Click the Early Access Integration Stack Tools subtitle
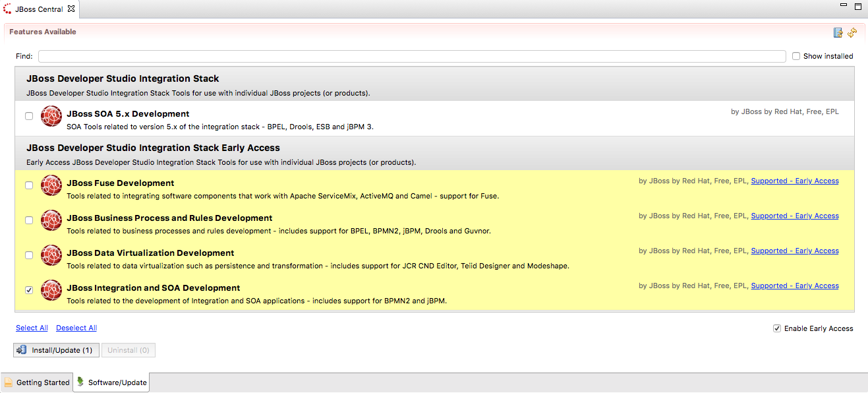 point(221,162)
